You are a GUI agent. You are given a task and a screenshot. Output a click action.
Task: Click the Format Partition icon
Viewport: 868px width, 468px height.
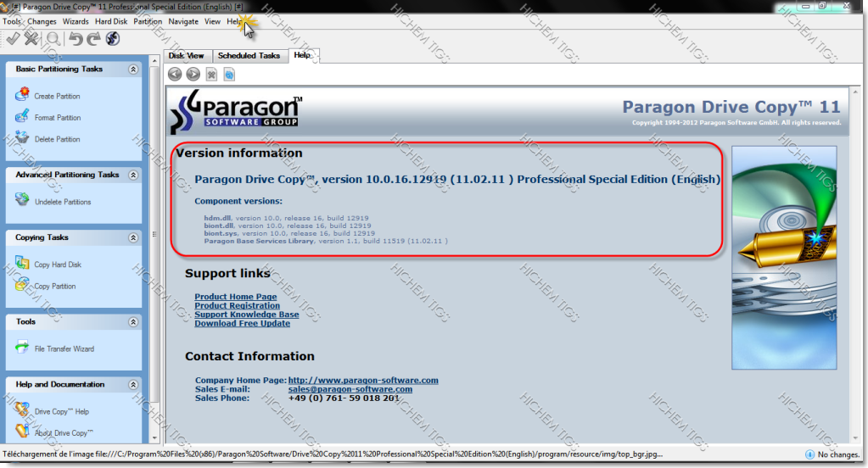coord(22,116)
